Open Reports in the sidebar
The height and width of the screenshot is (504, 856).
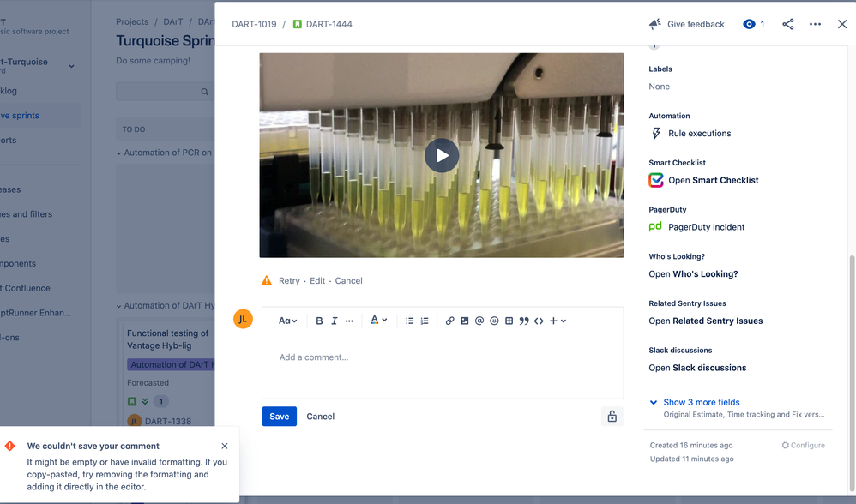(x=9, y=140)
